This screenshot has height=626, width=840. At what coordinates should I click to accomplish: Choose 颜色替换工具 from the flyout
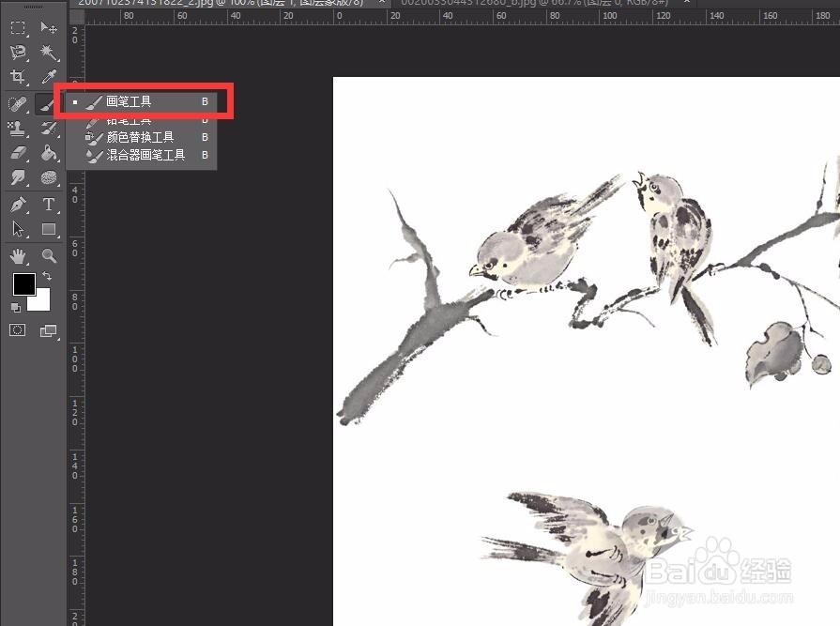coord(142,138)
